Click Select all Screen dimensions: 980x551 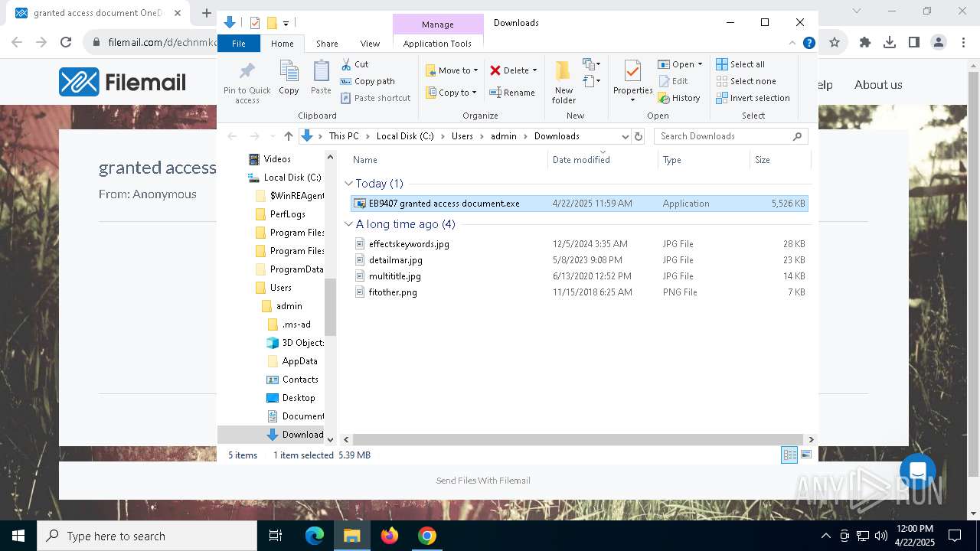pyautogui.click(x=740, y=64)
